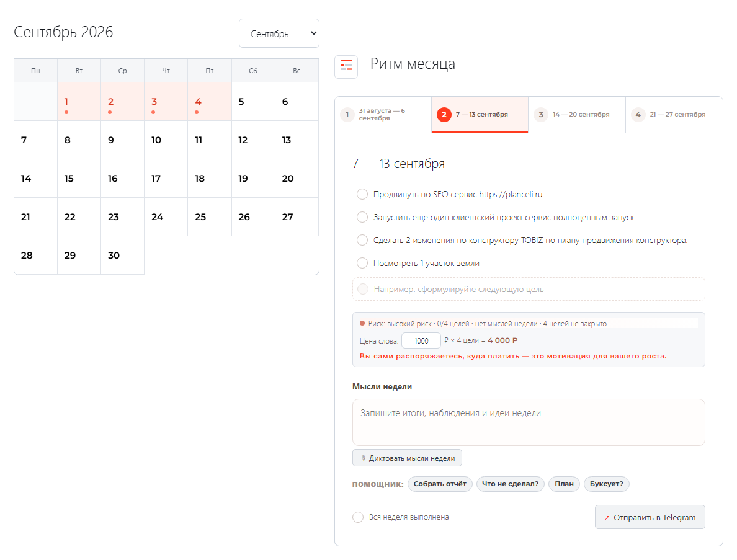The width and height of the screenshot is (737, 560).
Task: Switch to the 14 — 20 сентября tab
Action: tap(577, 115)
